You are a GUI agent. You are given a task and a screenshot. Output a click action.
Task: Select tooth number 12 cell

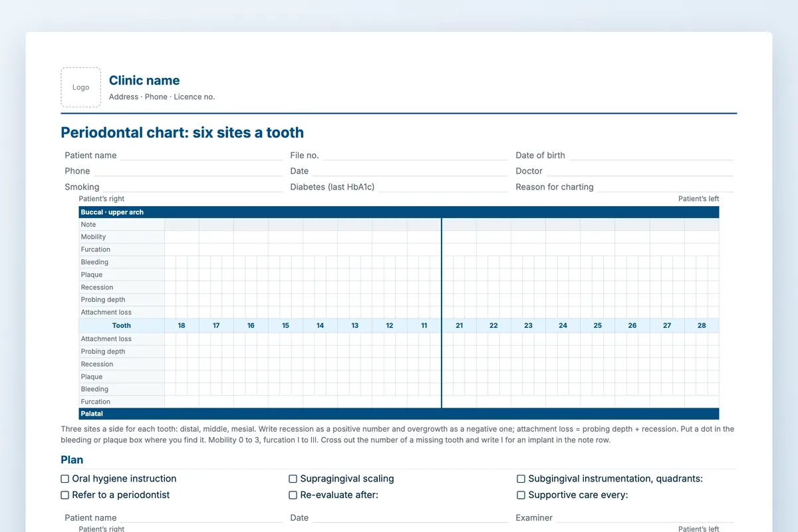(390, 326)
